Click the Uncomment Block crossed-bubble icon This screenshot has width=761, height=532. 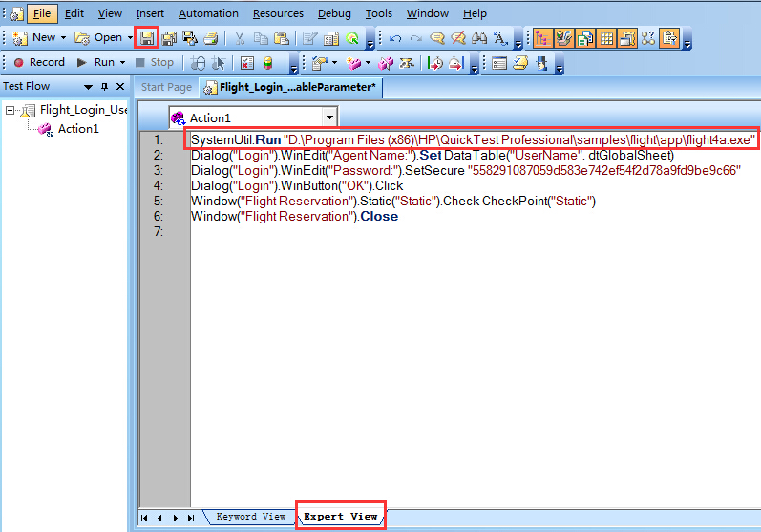click(458, 38)
